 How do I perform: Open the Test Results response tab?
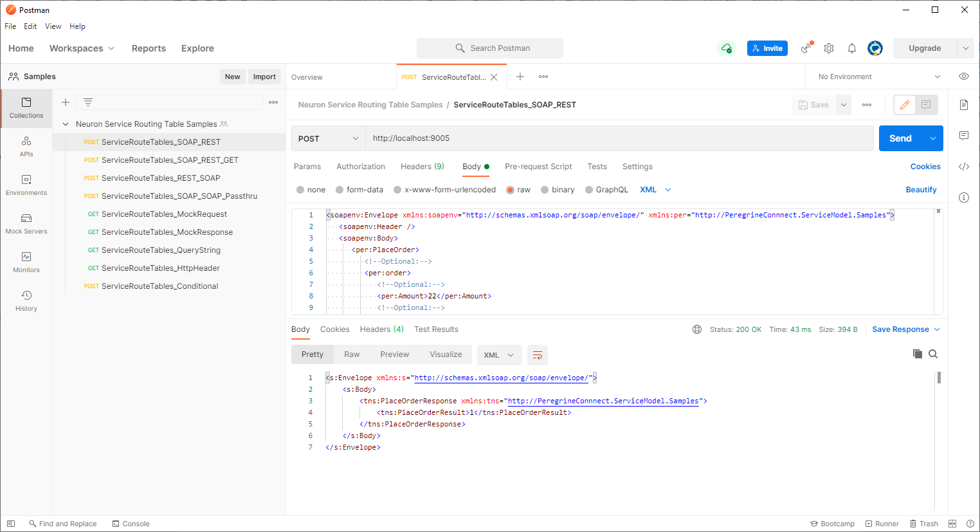click(x=436, y=329)
